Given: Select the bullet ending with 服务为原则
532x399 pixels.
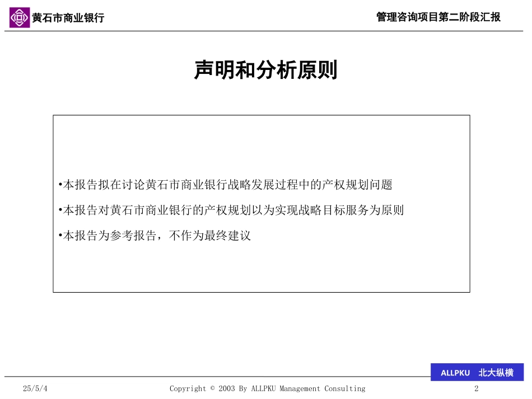Looking at the screenshot, I should [x=231, y=210].
